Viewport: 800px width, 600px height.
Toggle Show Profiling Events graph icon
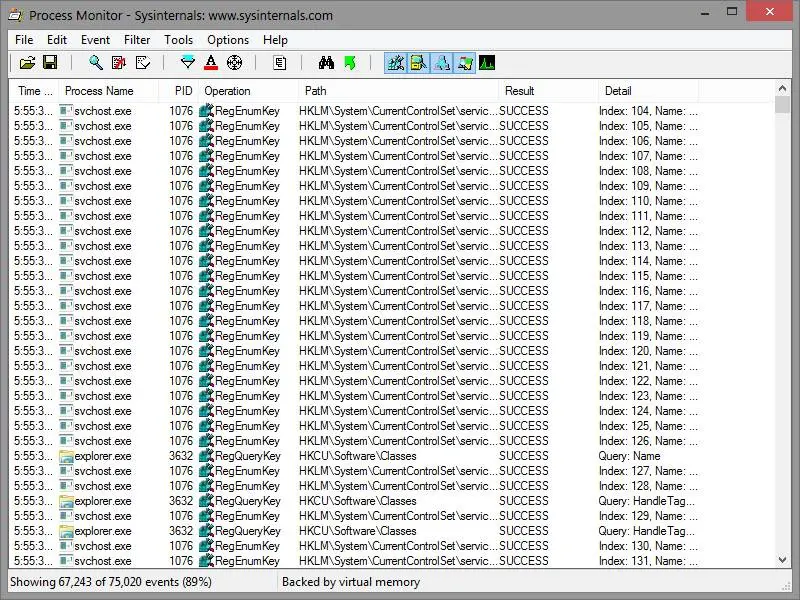(x=488, y=63)
